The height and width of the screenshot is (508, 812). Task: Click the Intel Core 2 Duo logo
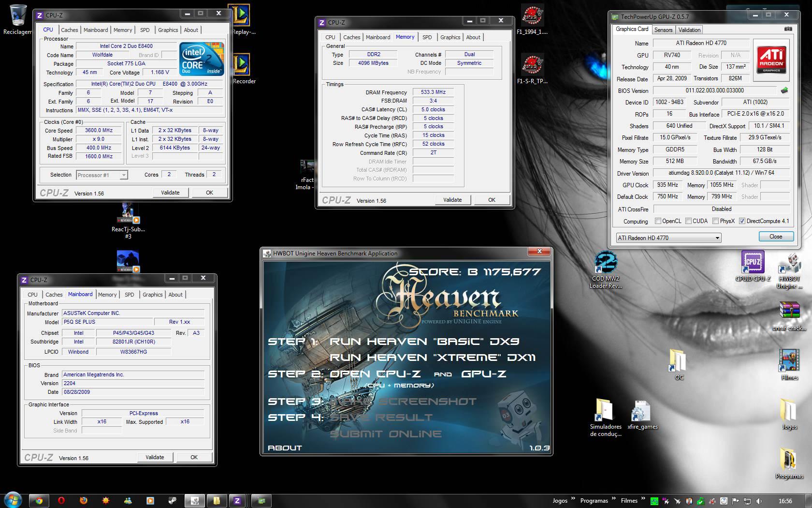pos(202,59)
